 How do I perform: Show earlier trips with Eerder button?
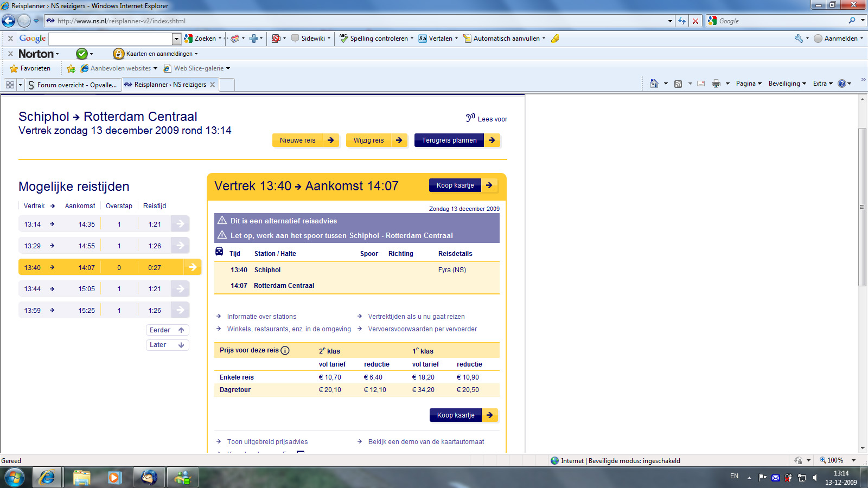point(168,330)
